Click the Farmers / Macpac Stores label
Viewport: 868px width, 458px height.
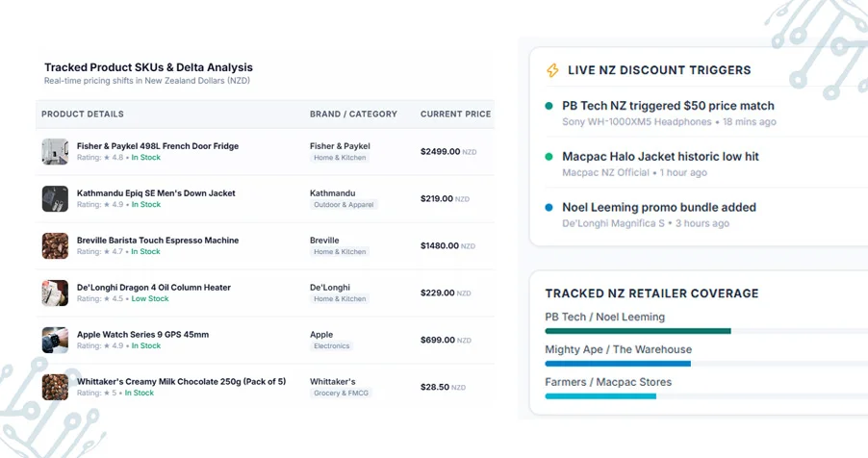tap(608, 383)
